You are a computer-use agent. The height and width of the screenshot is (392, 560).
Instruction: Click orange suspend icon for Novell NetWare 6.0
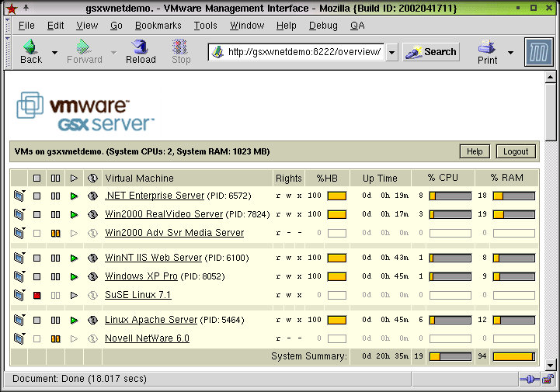pyautogui.click(x=55, y=338)
